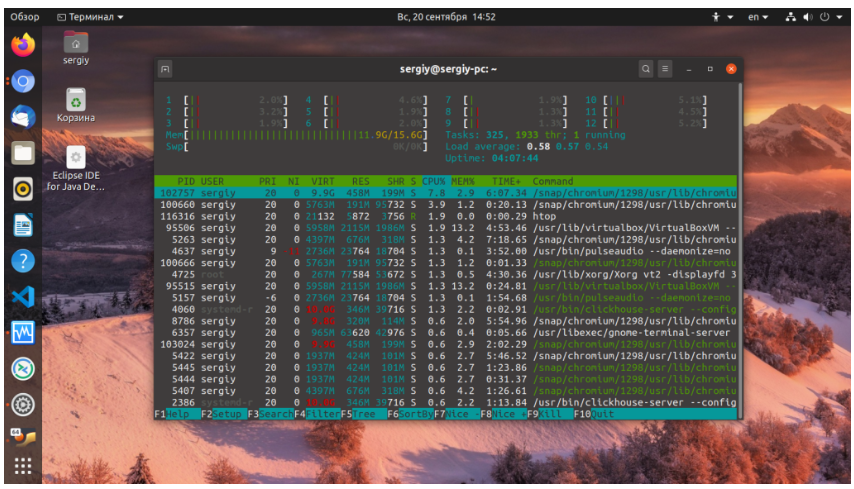854x489 pixels.
Task: Select VirtualBoxVM process row PID 95506
Action: 446,228
